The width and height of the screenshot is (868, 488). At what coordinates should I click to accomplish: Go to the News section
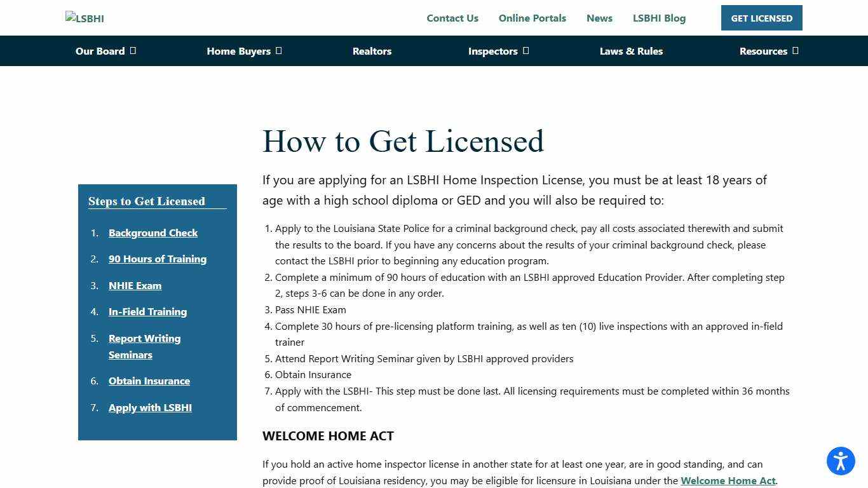coord(599,18)
